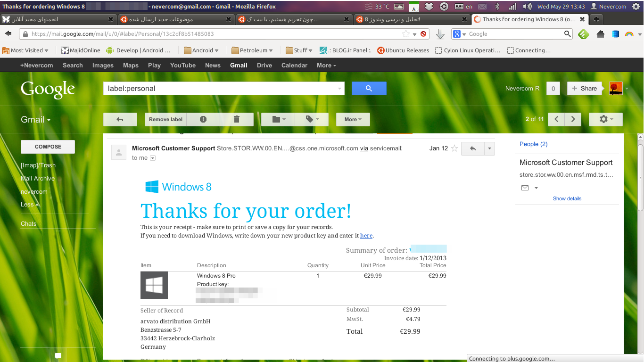
Task: Bookmark this page with the star icon
Action: [406, 34]
